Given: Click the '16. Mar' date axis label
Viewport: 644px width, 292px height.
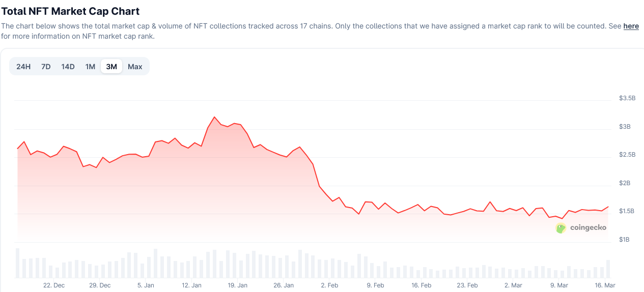Looking at the screenshot, I should point(605,285).
